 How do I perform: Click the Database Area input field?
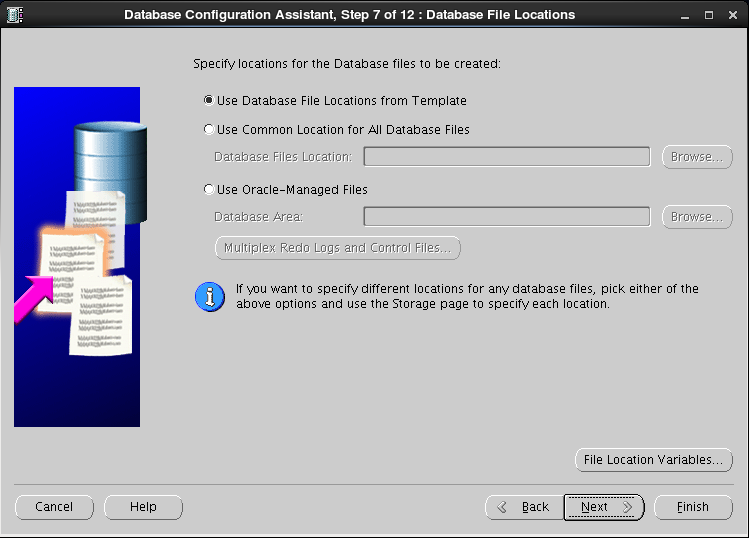pyautogui.click(x=507, y=217)
